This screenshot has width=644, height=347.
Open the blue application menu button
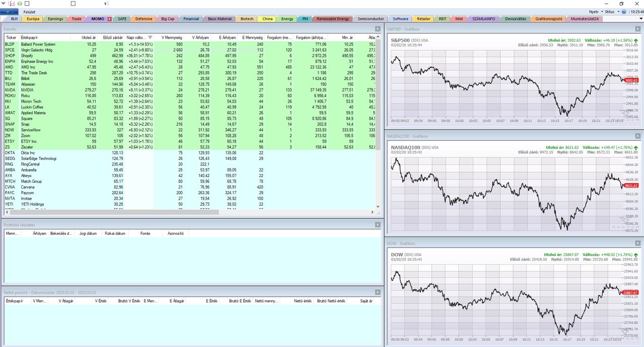tap(10, 12)
